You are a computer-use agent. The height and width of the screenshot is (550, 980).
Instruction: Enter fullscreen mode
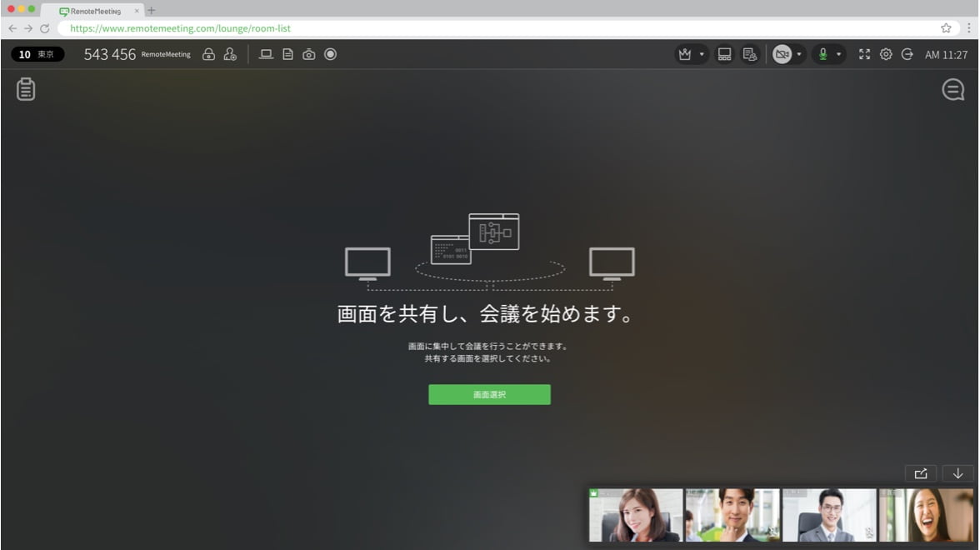pos(864,54)
